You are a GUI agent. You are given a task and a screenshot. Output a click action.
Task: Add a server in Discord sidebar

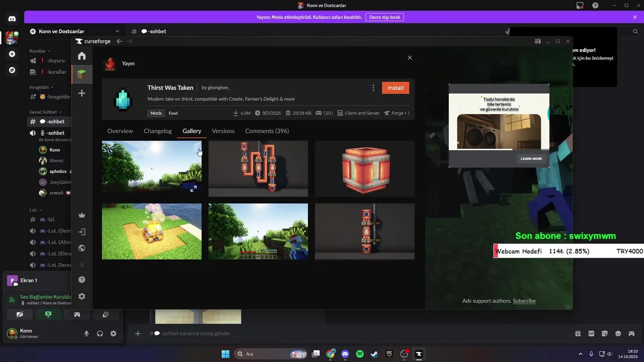click(x=12, y=54)
